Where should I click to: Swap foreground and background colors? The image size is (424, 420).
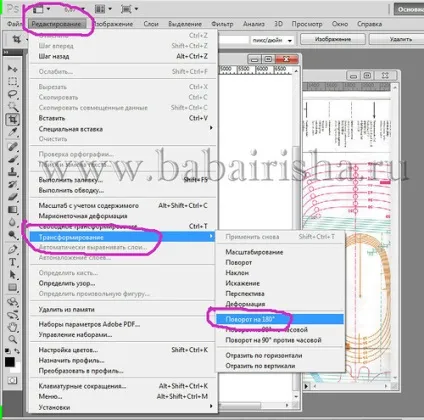click(x=17, y=351)
